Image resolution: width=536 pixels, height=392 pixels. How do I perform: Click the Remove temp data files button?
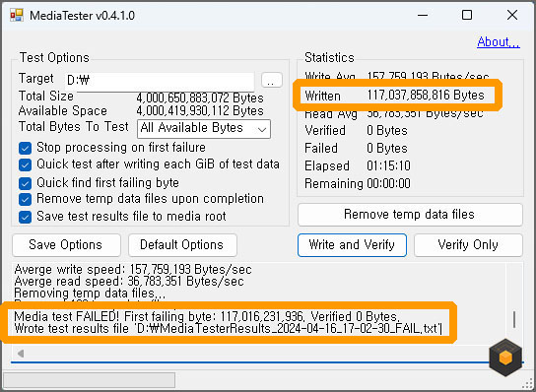(410, 215)
